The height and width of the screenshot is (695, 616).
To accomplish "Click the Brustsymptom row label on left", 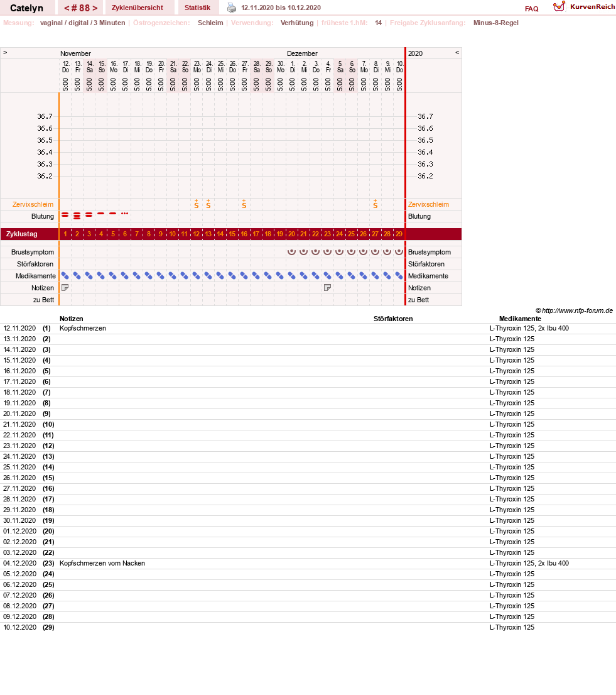I will click(33, 252).
